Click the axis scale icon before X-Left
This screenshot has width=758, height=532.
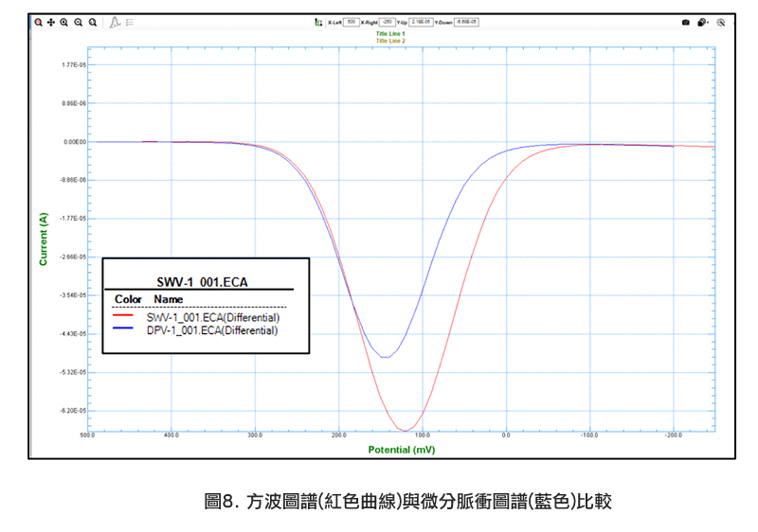317,21
